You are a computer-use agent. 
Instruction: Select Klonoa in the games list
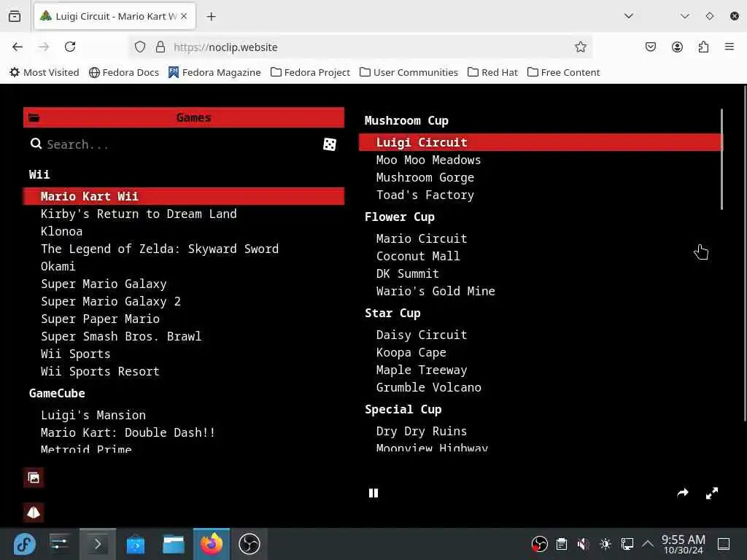point(184,231)
